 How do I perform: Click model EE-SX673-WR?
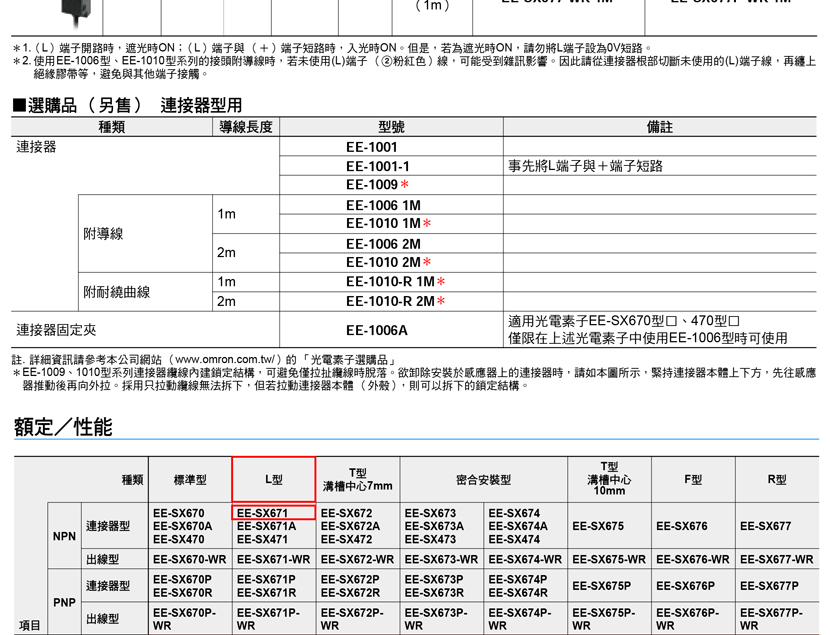tap(441, 559)
